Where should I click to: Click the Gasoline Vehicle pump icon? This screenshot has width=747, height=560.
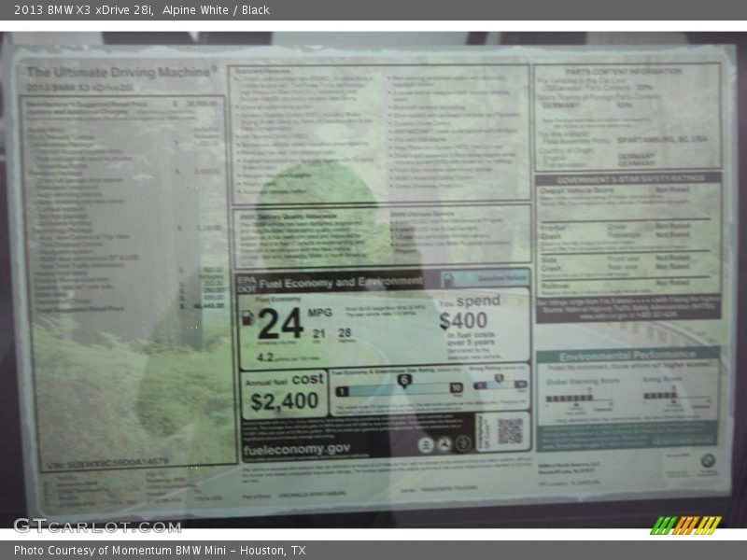(448, 279)
